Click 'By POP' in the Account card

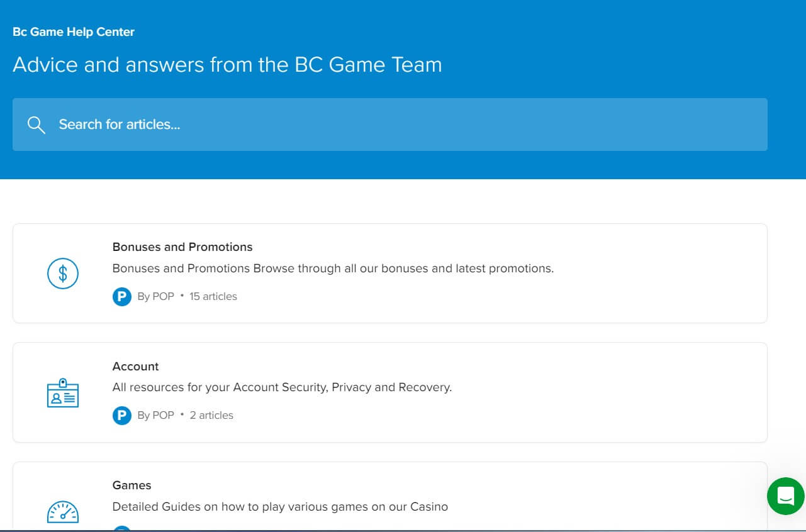[156, 415]
